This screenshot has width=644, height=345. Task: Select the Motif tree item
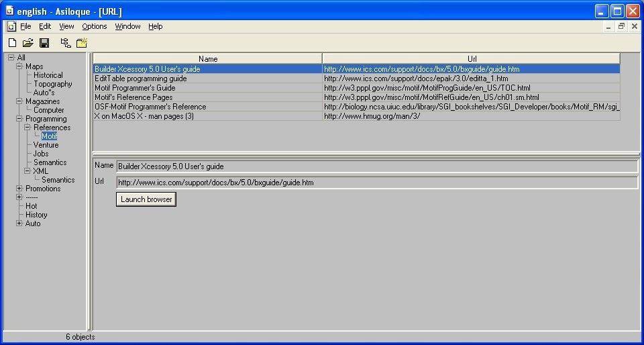click(49, 136)
